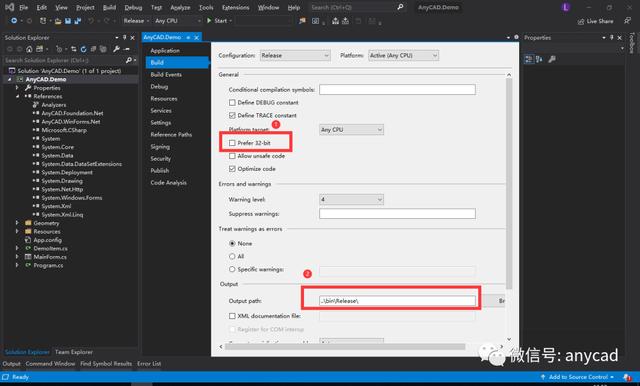Click the Property Pages wrench in Properties panel
Viewport: 640px width, 386px height.
coord(552,59)
